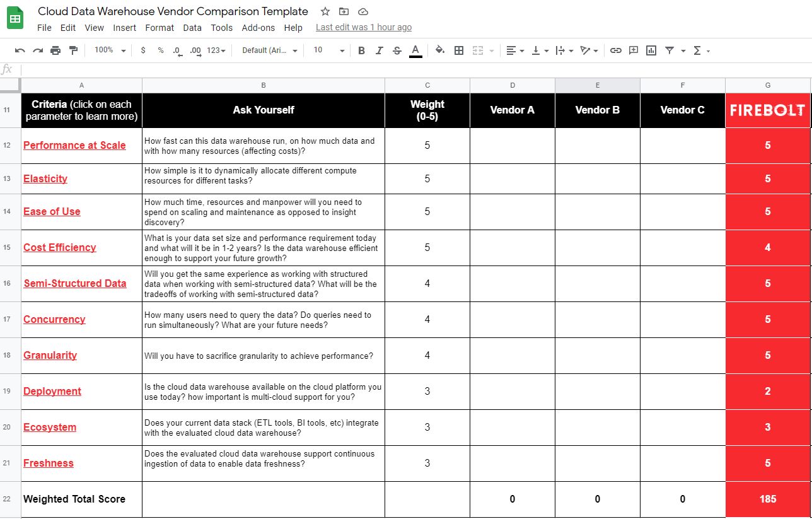
Task: Click the Cost Efficiency link
Action: coord(59,248)
